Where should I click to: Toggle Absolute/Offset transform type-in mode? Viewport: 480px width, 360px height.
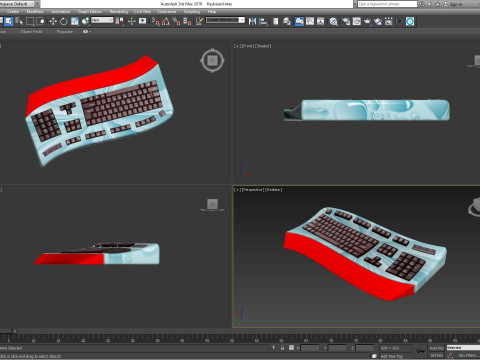[291, 348]
